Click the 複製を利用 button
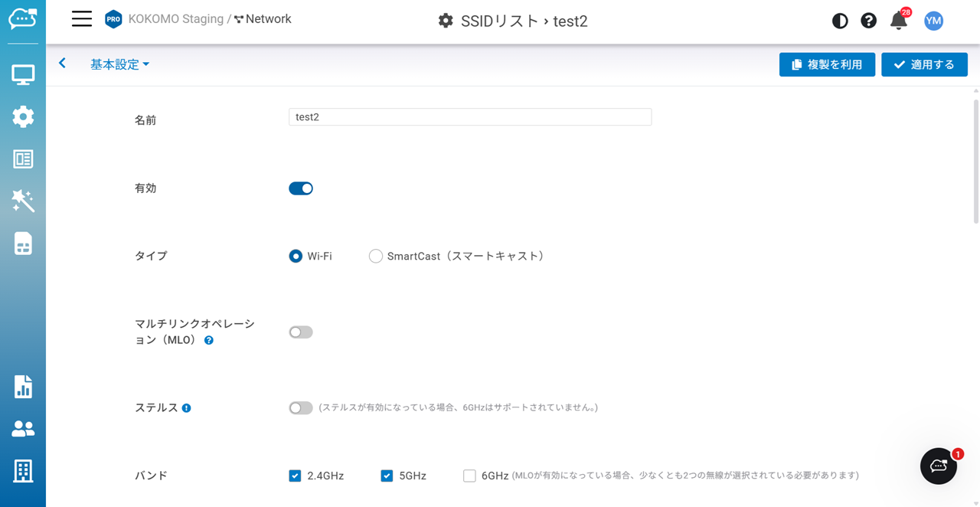This screenshot has height=507, width=980. coord(827,65)
